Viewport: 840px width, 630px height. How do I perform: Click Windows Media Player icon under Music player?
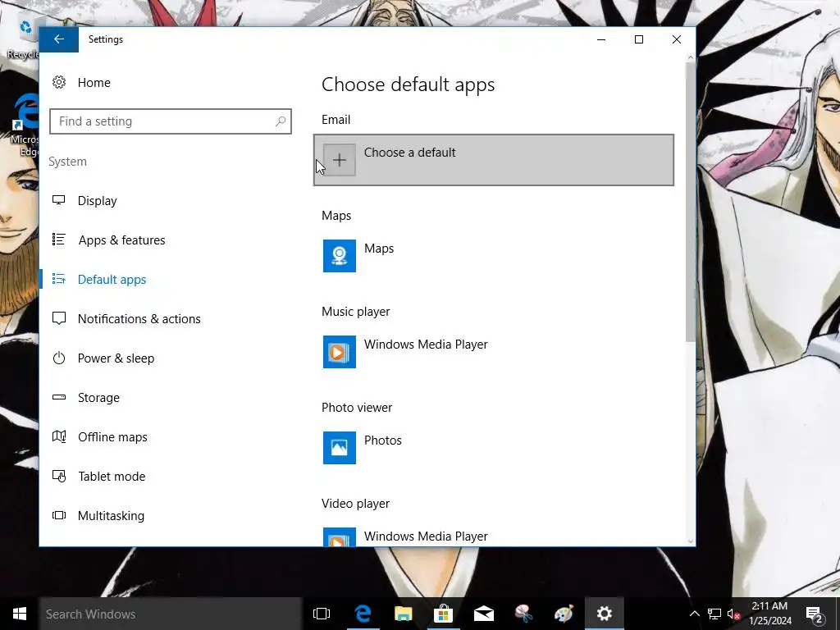[339, 351]
